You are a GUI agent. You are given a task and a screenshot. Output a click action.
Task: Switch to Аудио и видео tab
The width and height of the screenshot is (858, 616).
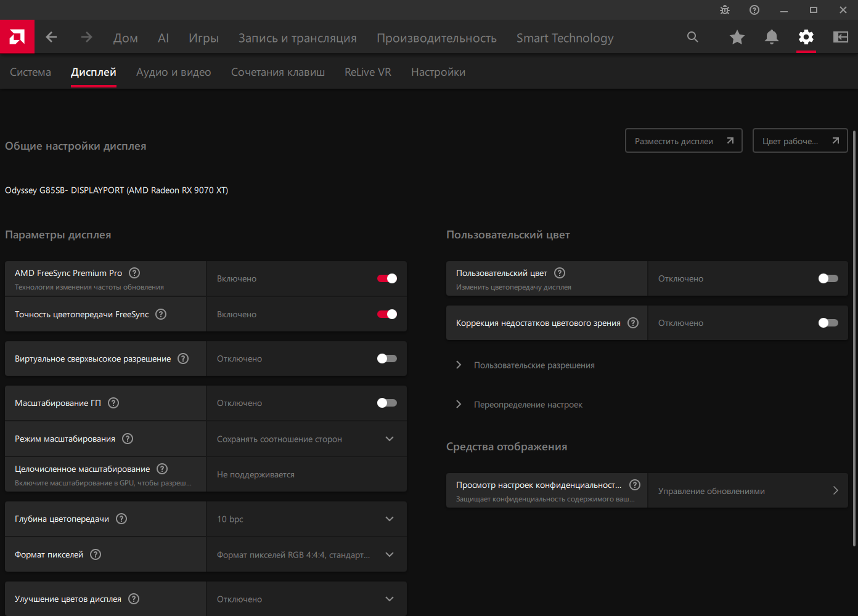pyautogui.click(x=174, y=72)
